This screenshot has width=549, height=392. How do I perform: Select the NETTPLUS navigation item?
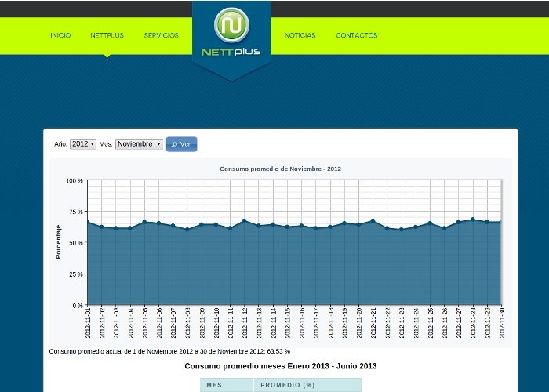tap(107, 35)
